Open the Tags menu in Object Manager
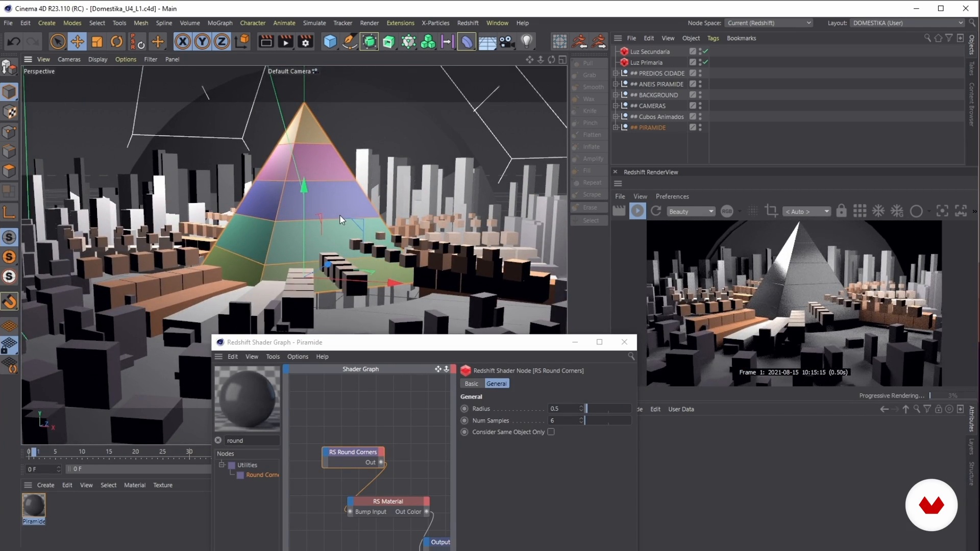 713,38
